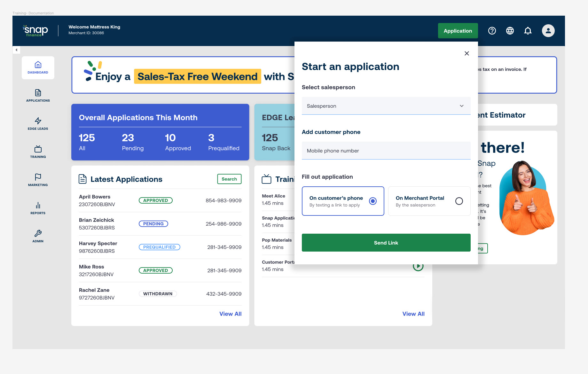Click the Latest Applications document icon
588x374 pixels.
pos(82,179)
